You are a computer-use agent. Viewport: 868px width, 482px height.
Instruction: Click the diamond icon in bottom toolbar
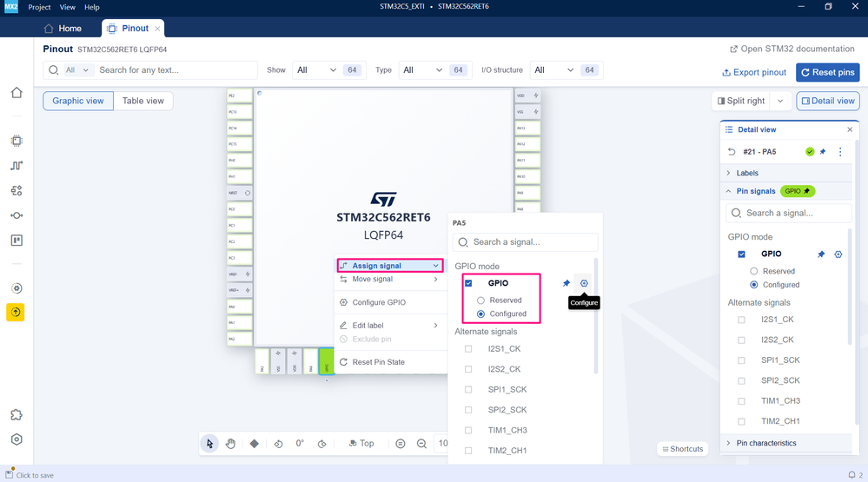click(x=254, y=443)
